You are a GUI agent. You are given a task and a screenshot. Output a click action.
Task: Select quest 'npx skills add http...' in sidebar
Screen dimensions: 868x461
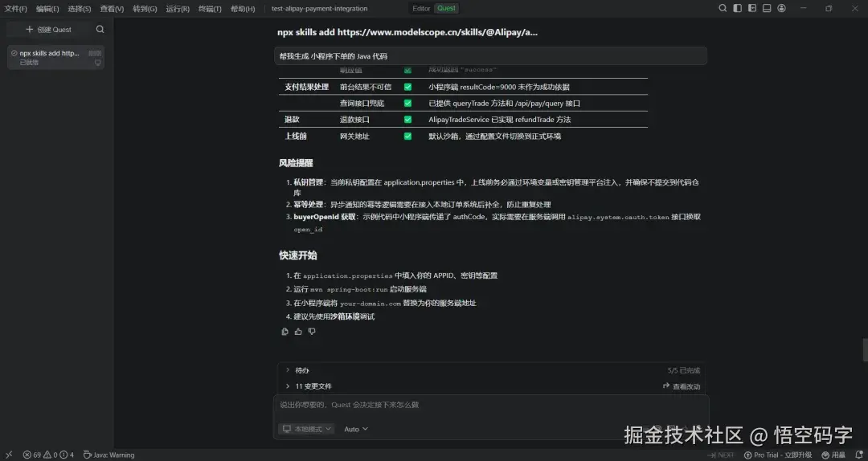[55, 58]
